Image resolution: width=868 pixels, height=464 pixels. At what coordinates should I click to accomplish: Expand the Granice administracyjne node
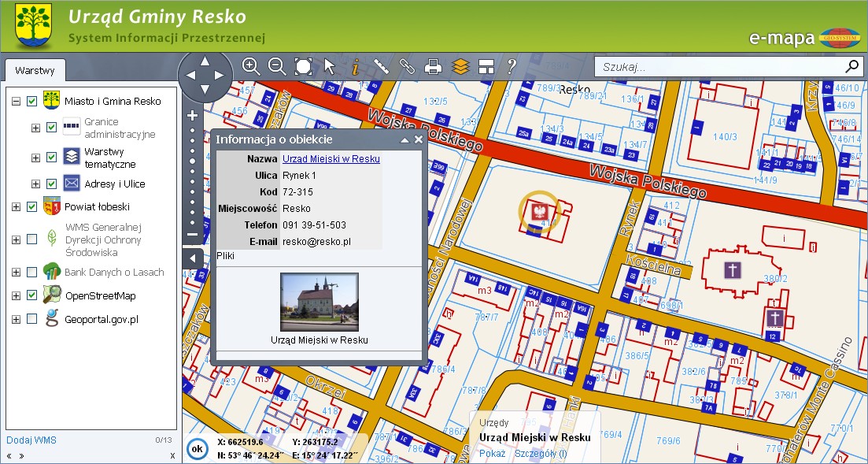tap(35, 128)
